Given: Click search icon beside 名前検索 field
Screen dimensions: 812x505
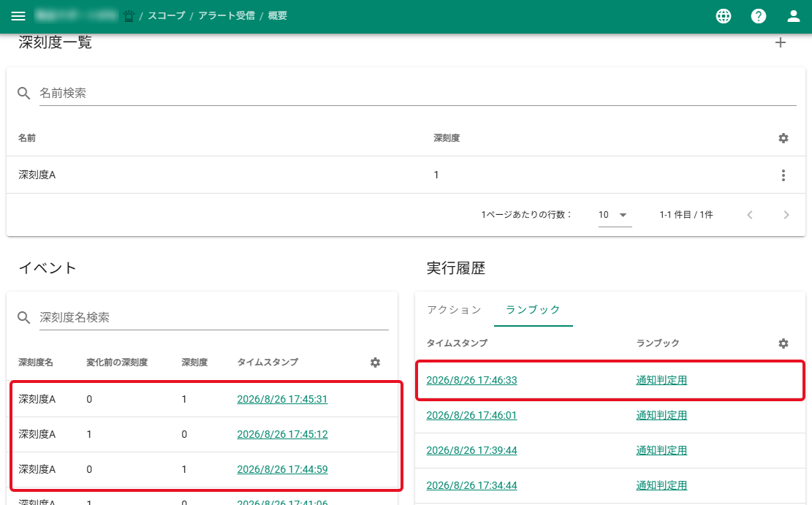Looking at the screenshot, I should point(24,94).
